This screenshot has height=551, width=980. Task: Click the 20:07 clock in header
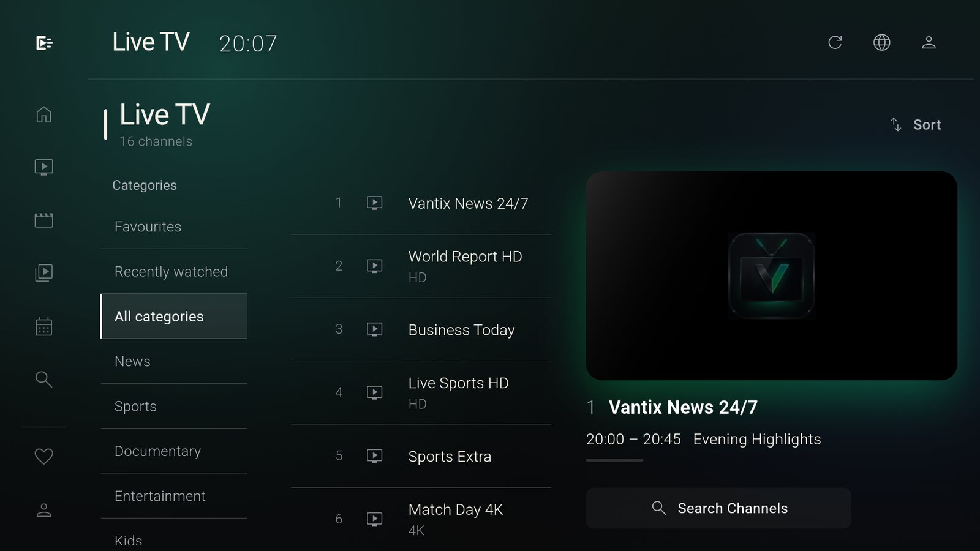248,43
